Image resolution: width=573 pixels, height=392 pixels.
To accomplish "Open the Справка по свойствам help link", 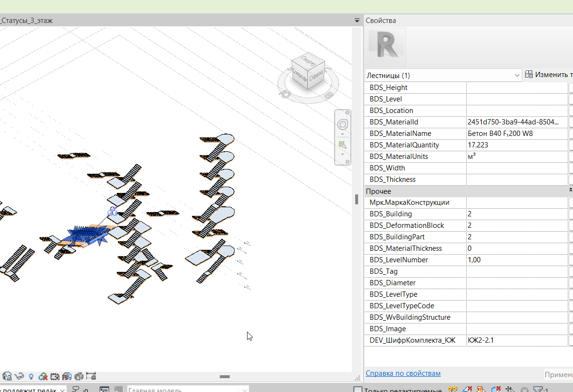I will [403, 373].
